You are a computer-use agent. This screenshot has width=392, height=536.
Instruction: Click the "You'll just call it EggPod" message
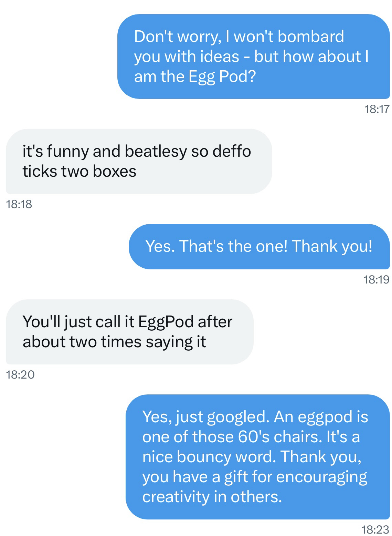click(x=129, y=331)
